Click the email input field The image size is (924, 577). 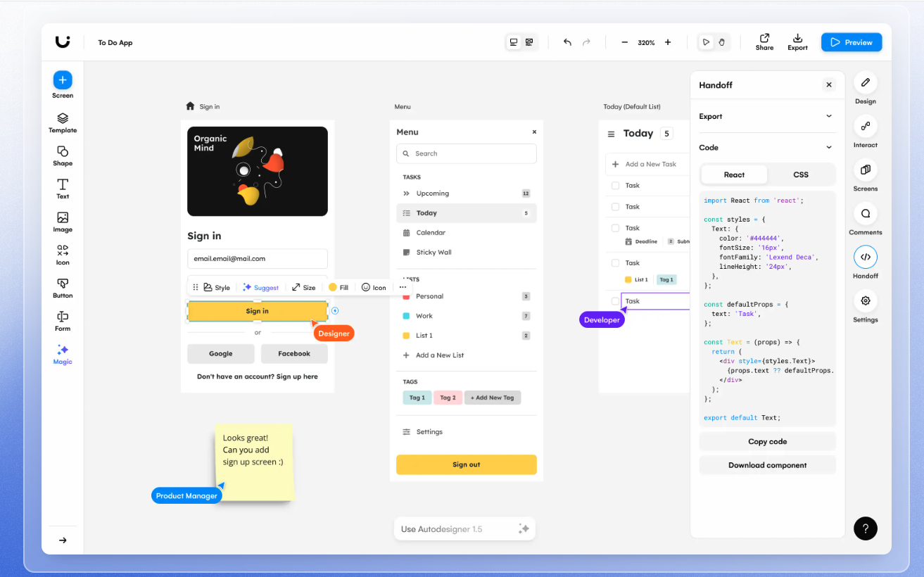click(258, 258)
